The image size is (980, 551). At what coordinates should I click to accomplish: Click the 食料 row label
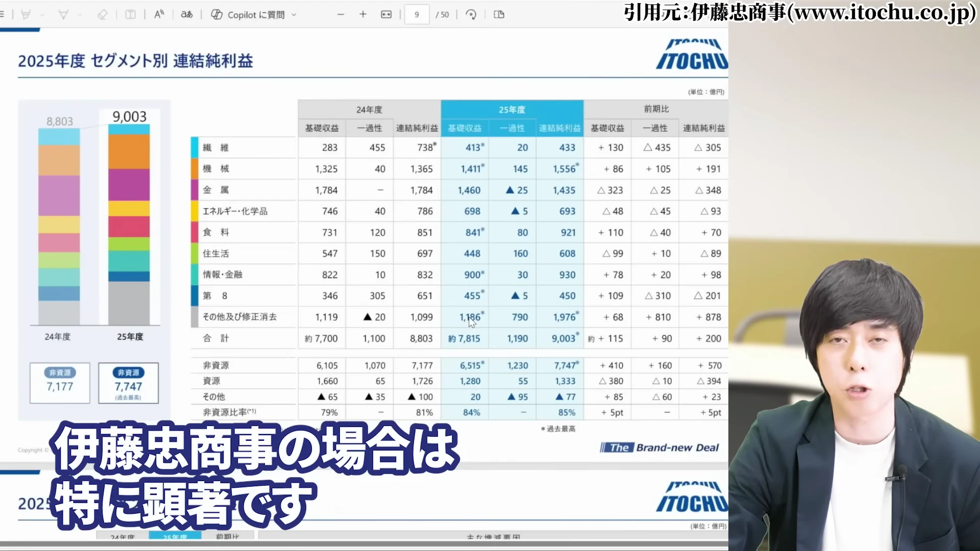(x=216, y=232)
